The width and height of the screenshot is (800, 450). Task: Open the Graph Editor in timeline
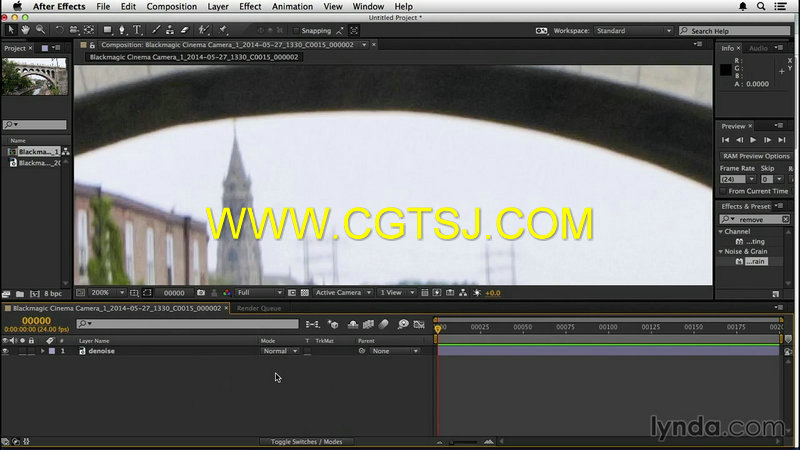(419, 324)
